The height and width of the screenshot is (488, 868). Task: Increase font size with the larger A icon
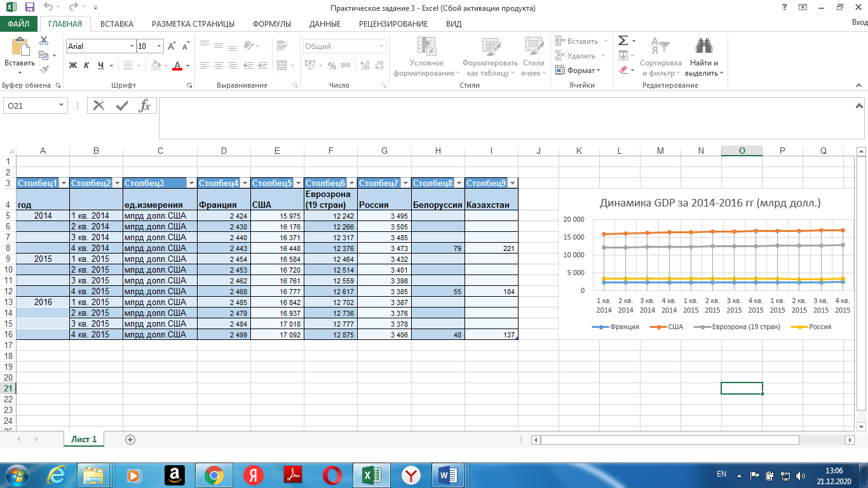tap(172, 46)
